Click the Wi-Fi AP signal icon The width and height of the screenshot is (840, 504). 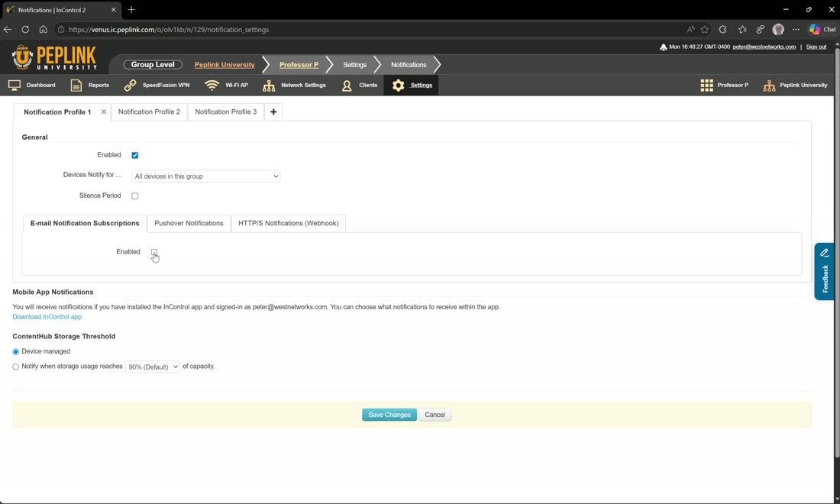[x=212, y=86]
